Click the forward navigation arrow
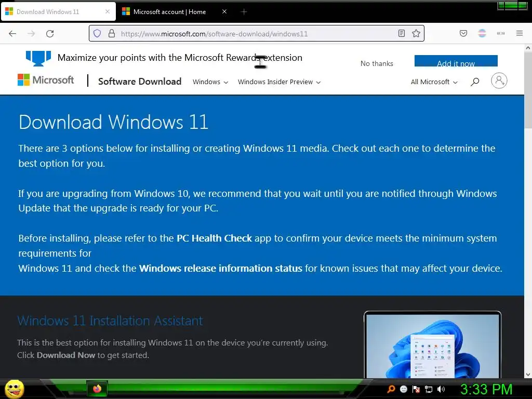 point(31,34)
